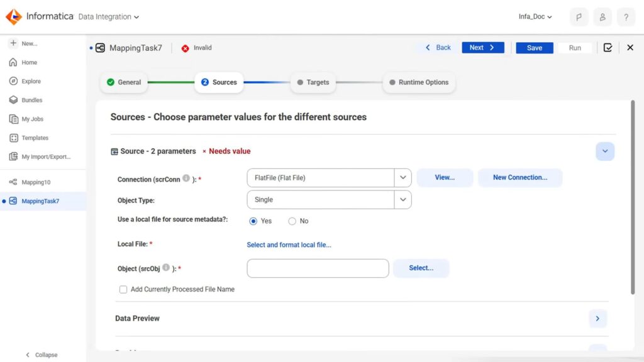Image resolution: width=644 pixels, height=362 pixels.
Task: Go to the Targets step
Action: 313,82
